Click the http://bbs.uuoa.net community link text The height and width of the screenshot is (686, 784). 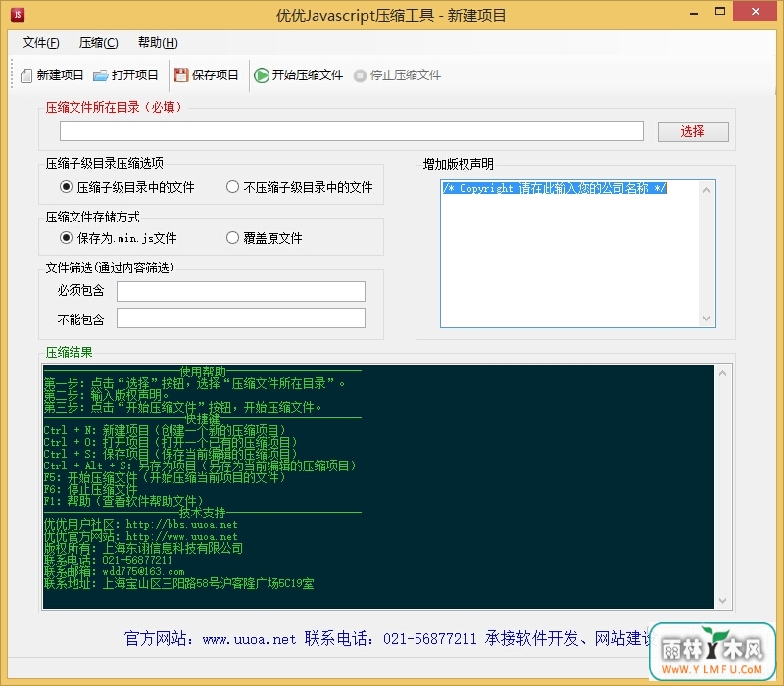(181, 525)
